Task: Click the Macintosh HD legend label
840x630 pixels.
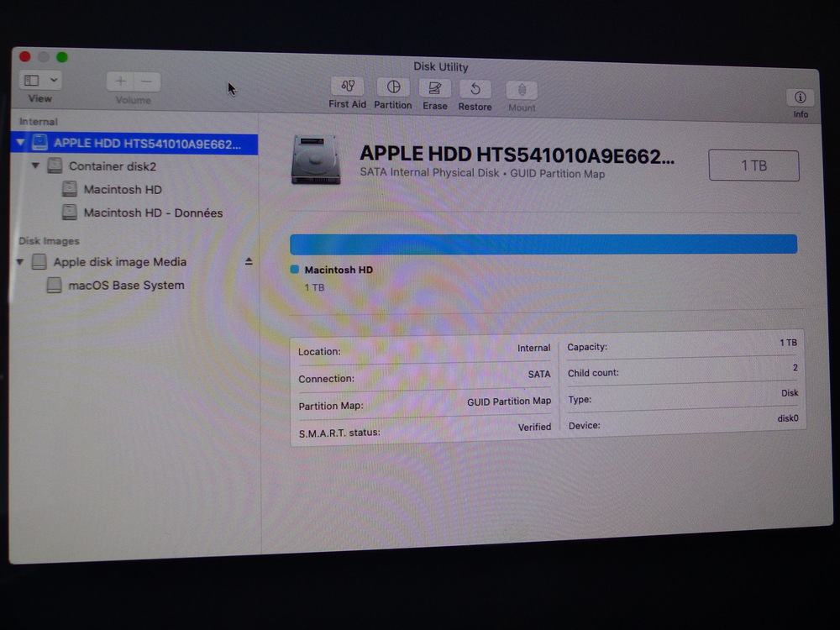Action: (x=339, y=270)
